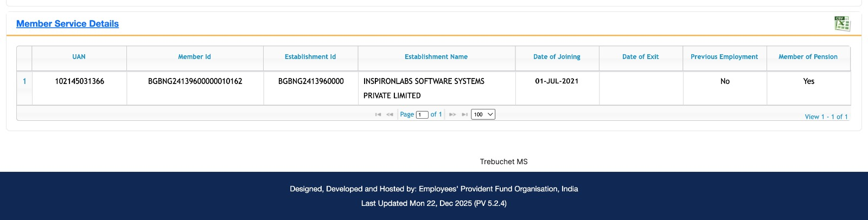
Task: Select Member Id BGBNG24139600000010162 cell
Action: [195, 81]
